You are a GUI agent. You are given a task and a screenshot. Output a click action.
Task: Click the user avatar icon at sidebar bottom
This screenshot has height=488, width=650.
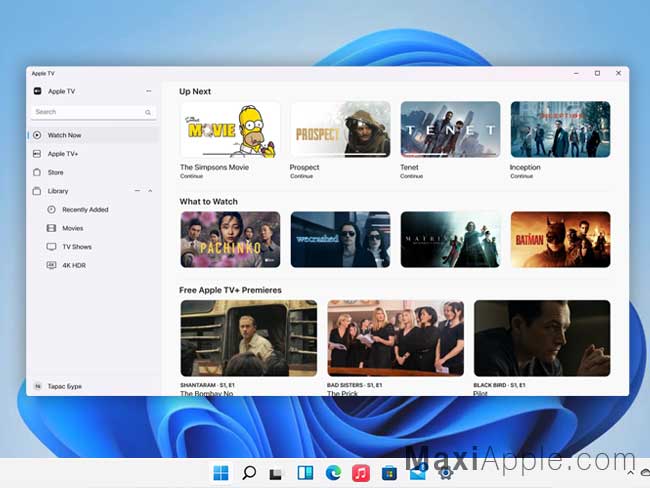(38, 386)
